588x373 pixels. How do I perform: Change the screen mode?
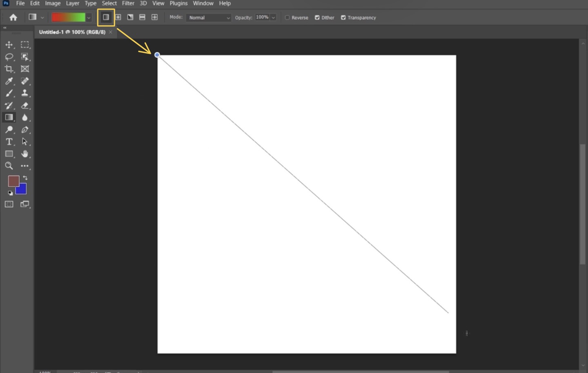(25, 204)
